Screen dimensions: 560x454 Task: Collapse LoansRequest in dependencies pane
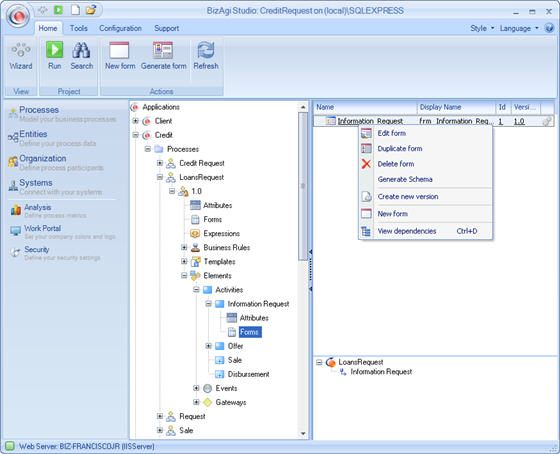(x=319, y=362)
